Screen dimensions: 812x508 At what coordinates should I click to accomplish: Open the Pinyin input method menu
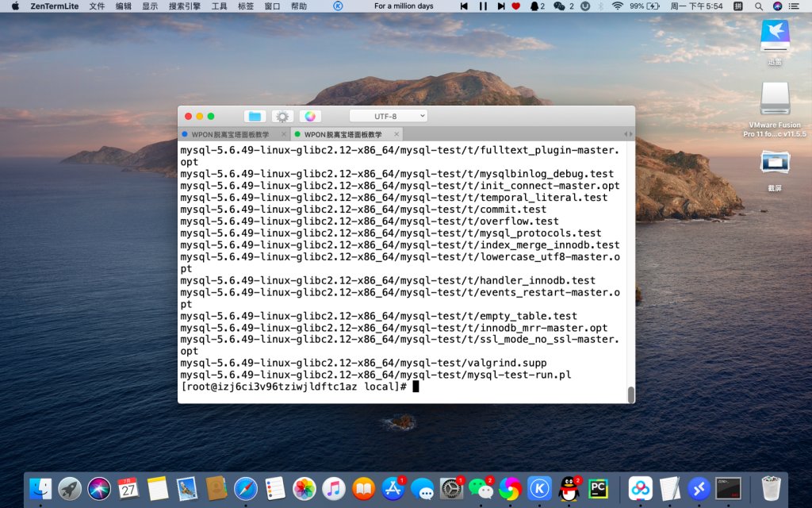[x=738, y=6]
